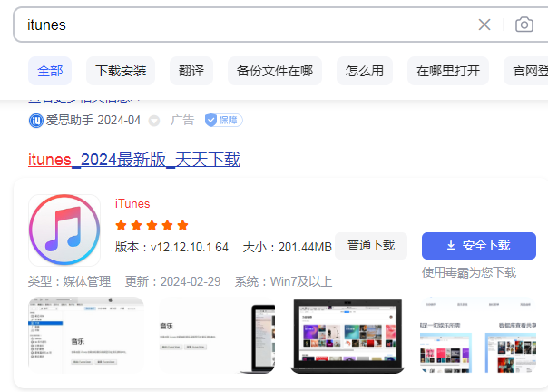Select the 下载安装 filter tab
The height and width of the screenshot is (392, 548).
point(121,71)
